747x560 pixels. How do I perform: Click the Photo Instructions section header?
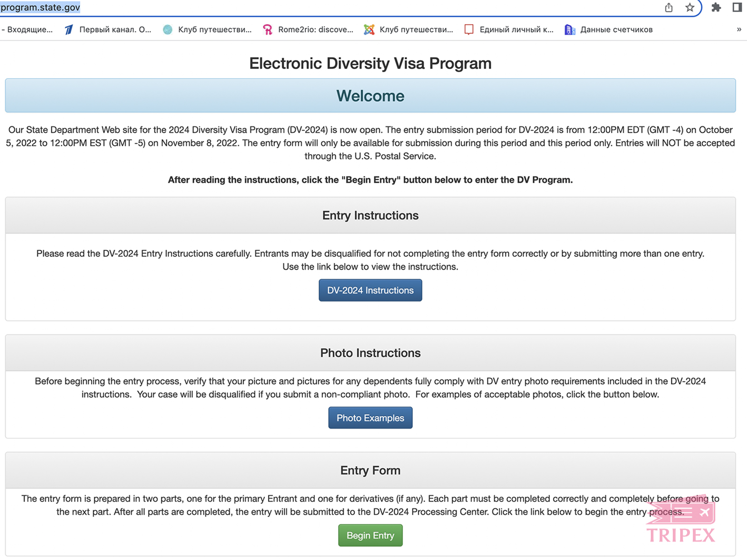coord(370,353)
